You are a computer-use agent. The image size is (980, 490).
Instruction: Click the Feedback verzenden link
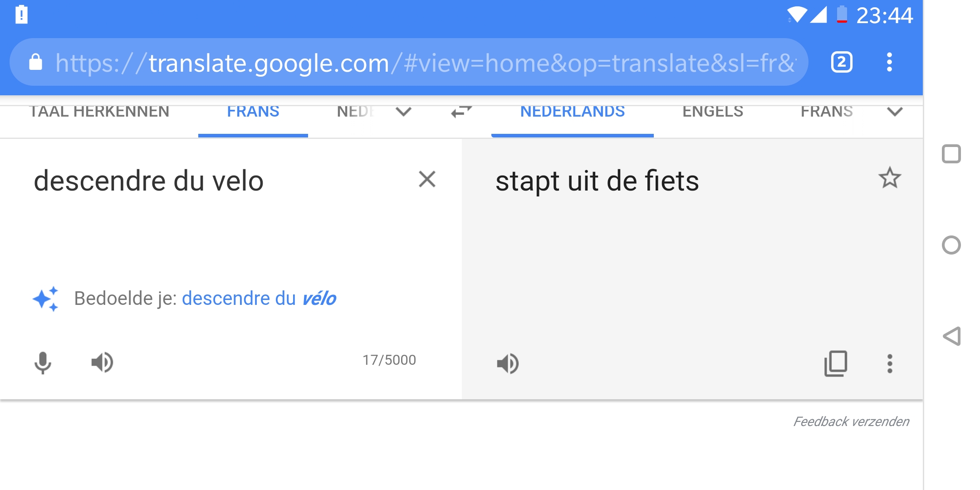click(x=851, y=421)
